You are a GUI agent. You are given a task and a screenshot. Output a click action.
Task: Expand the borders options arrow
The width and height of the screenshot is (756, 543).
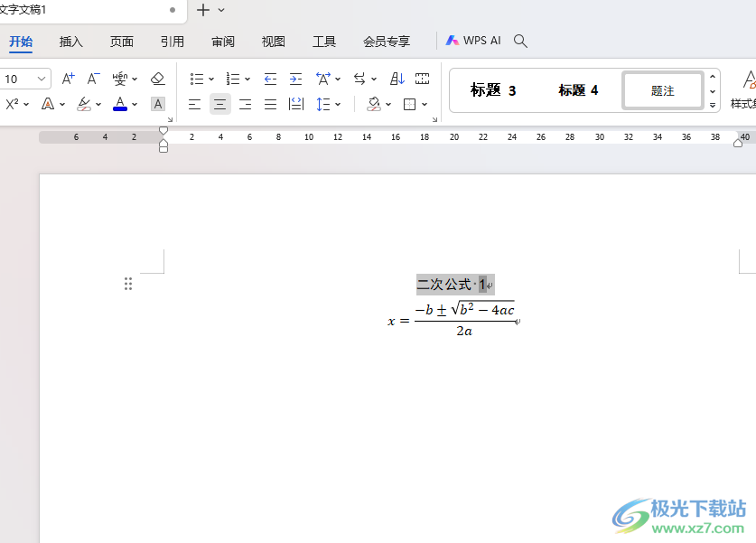(425, 104)
